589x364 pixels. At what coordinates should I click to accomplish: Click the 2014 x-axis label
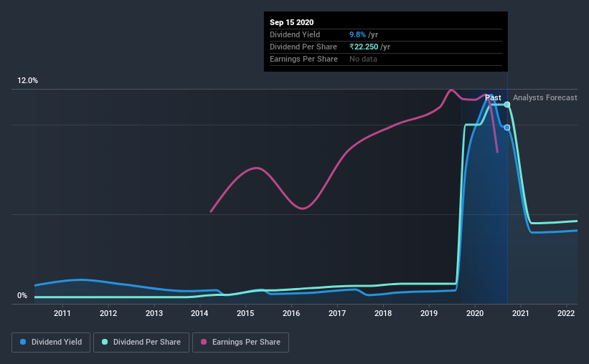coord(199,313)
